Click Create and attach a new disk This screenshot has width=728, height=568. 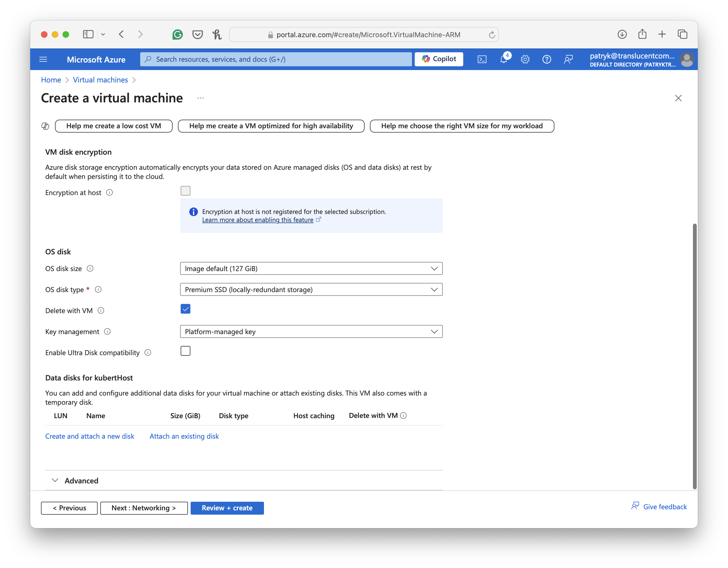pyautogui.click(x=90, y=437)
